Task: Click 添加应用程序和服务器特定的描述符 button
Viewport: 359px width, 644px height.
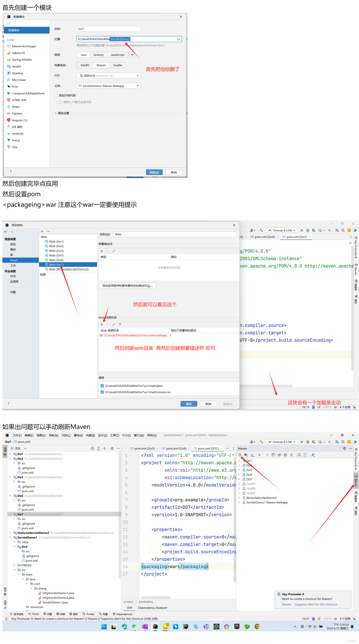Action: tap(127, 286)
